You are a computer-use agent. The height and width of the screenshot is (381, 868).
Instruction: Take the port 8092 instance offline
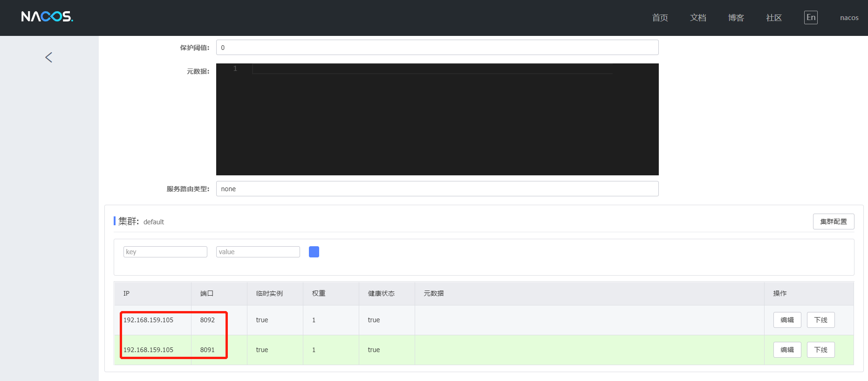pos(820,320)
